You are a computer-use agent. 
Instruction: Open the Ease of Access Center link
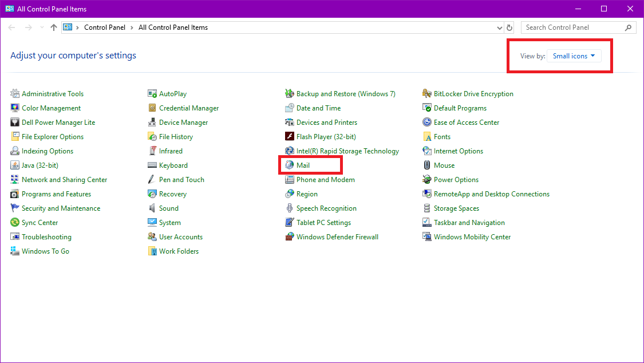coord(467,123)
